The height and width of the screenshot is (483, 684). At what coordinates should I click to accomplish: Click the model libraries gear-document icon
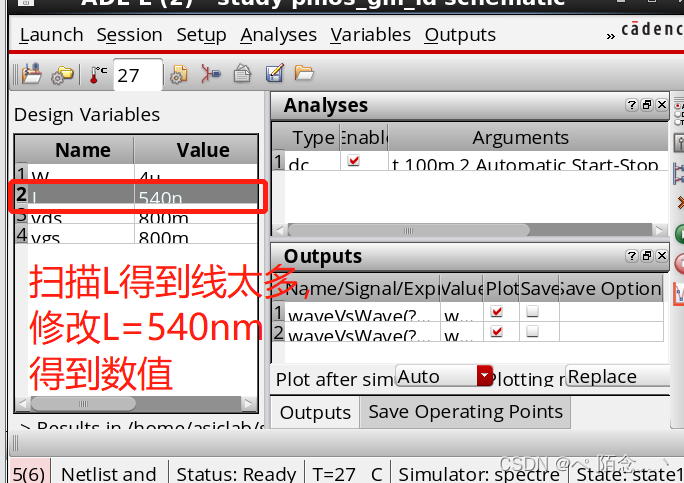178,74
